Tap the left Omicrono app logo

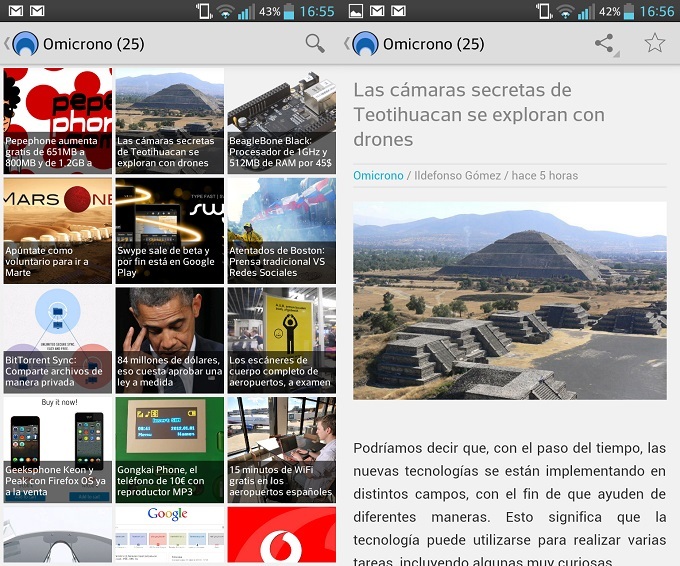(x=26, y=44)
